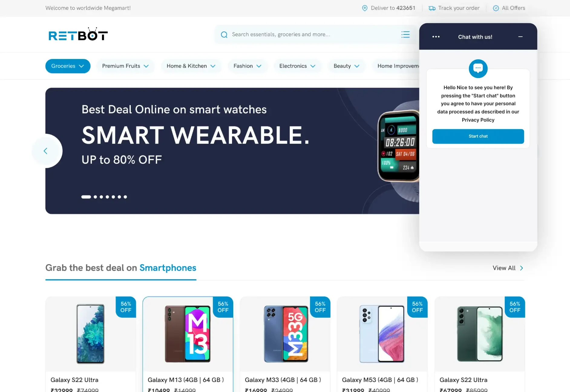
Task: Click the RetBot logo
Action: pos(78,34)
